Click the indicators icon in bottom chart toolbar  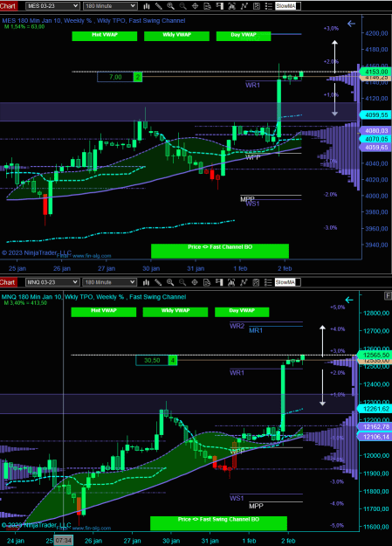[x=244, y=282]
